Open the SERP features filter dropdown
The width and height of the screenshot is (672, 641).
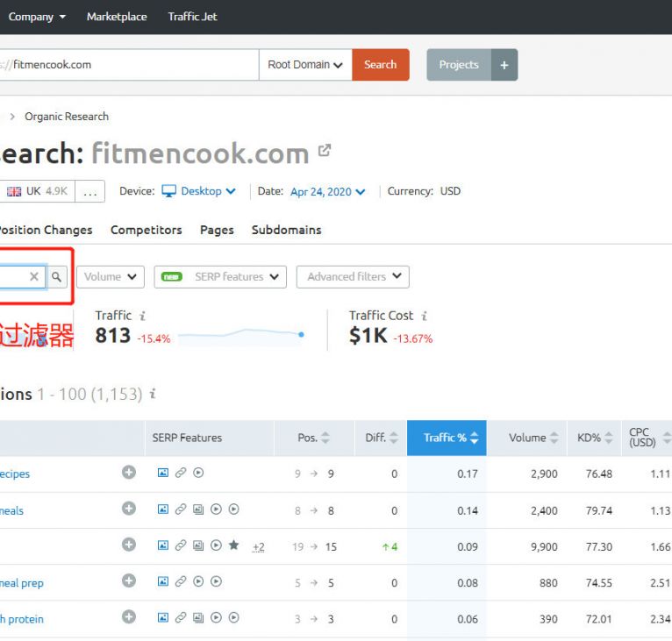pos(220,277)
